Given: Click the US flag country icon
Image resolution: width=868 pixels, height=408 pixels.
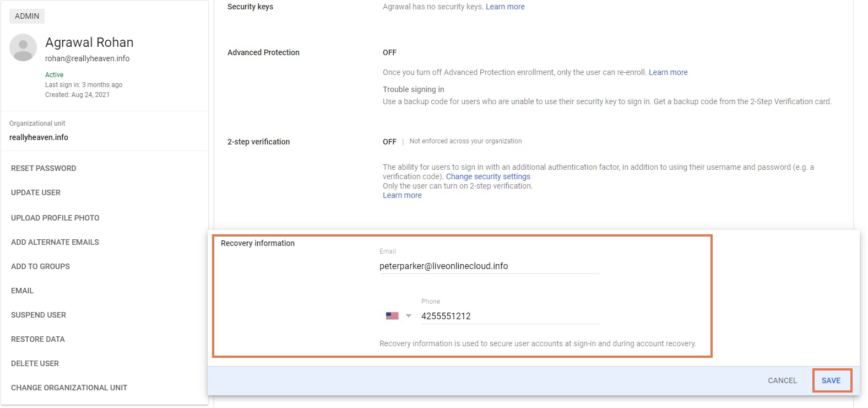Looking at the screenshot, I should [x=392, y=316].
